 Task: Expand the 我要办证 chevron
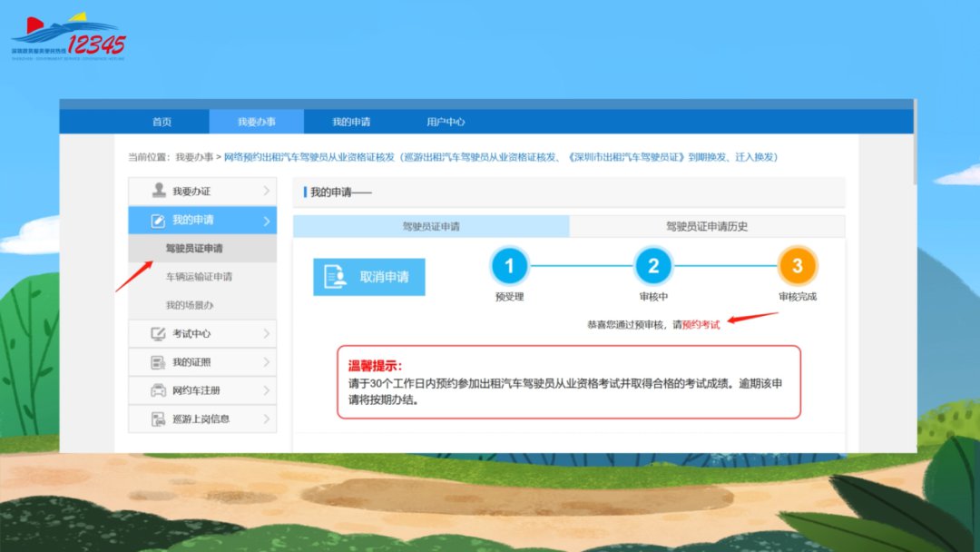pyautogui.click(x=267, y=191)
